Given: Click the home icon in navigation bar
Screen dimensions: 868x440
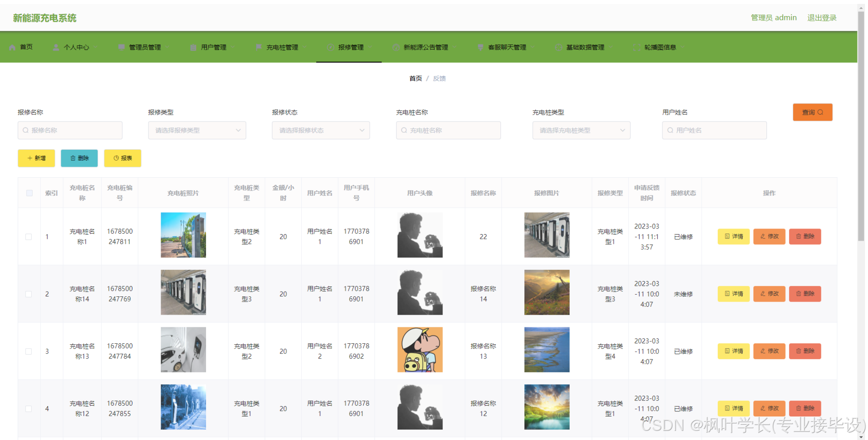Looking at the screenshot, I should tap(13, 47).
